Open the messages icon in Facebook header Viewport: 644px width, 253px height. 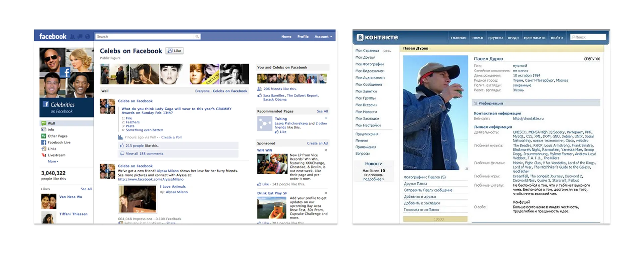[x=80, y=37]
